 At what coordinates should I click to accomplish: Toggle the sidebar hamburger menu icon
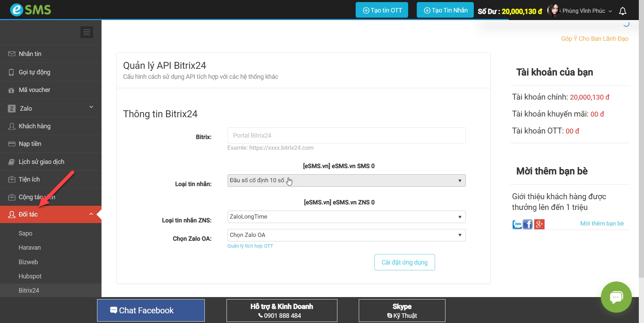pos(87,32)
